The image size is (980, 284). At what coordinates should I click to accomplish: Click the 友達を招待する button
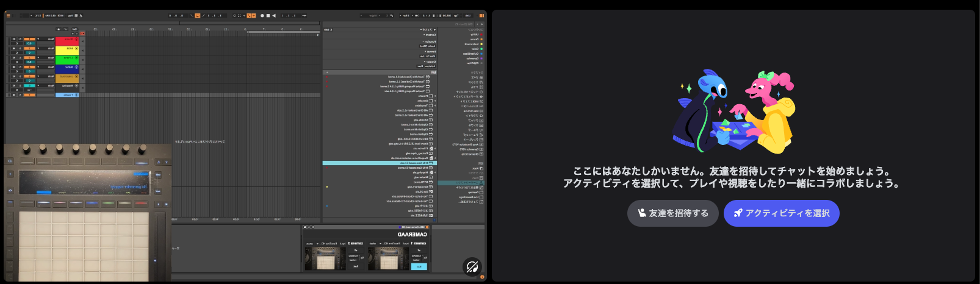click(672, 213)
